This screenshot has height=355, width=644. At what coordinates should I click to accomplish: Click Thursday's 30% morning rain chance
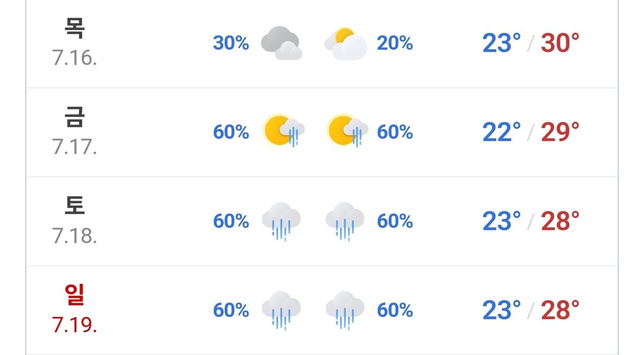(231, 43)
